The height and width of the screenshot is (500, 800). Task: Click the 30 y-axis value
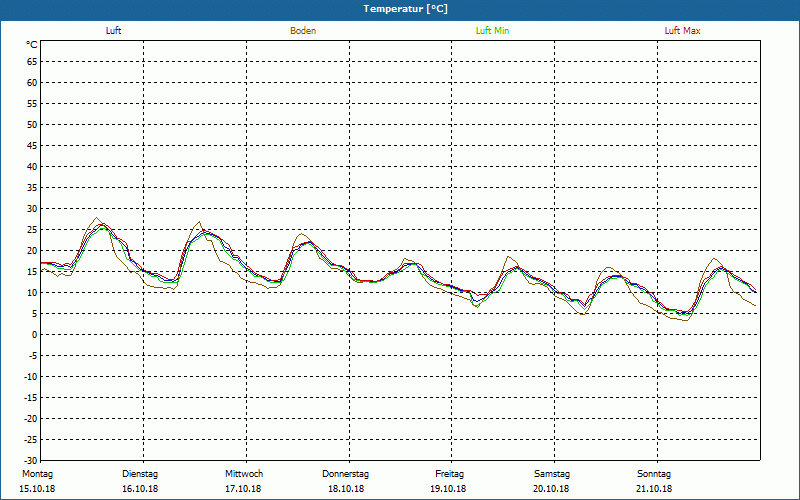pos(32,209)
